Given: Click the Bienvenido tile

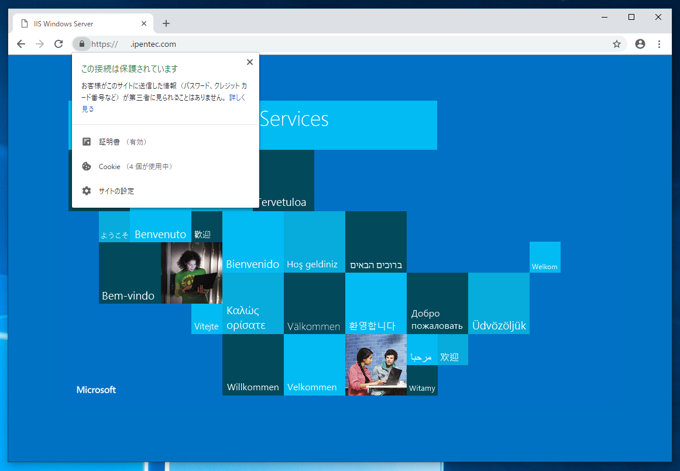Looking at the screenshot, I should 253,242.
